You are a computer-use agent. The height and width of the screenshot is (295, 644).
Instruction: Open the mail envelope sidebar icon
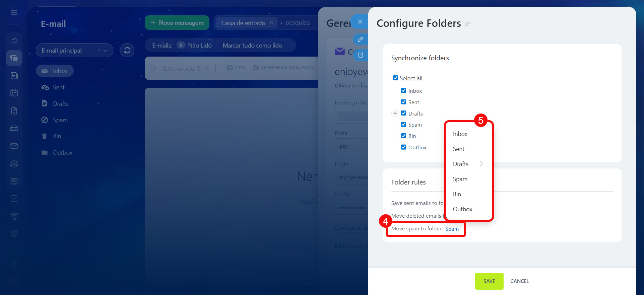click(x=14, y=146)
